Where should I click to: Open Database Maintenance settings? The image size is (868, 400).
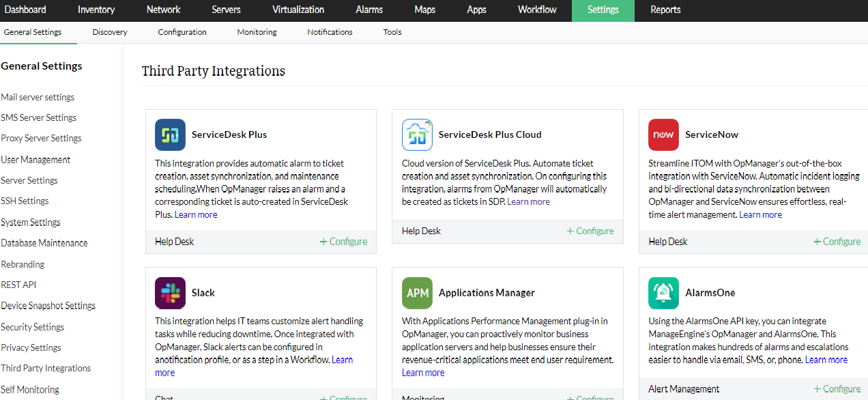(44, 242)
